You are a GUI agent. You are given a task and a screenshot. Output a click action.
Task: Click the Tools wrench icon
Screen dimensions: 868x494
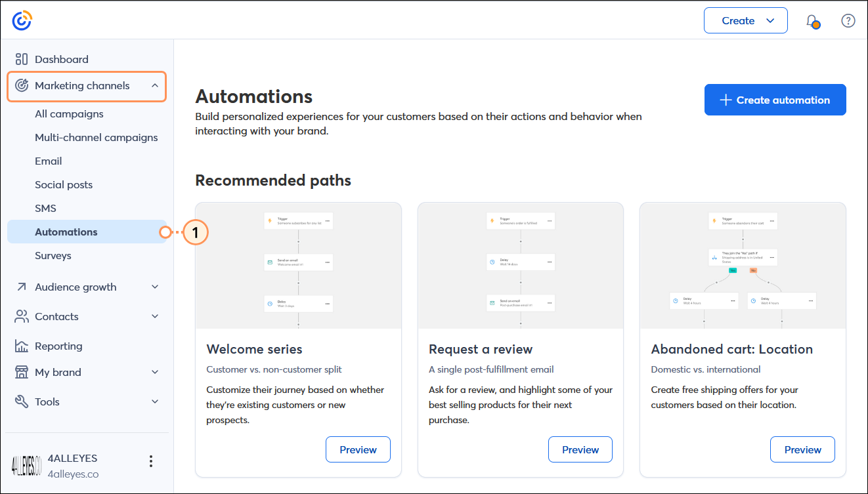[22, 402]
